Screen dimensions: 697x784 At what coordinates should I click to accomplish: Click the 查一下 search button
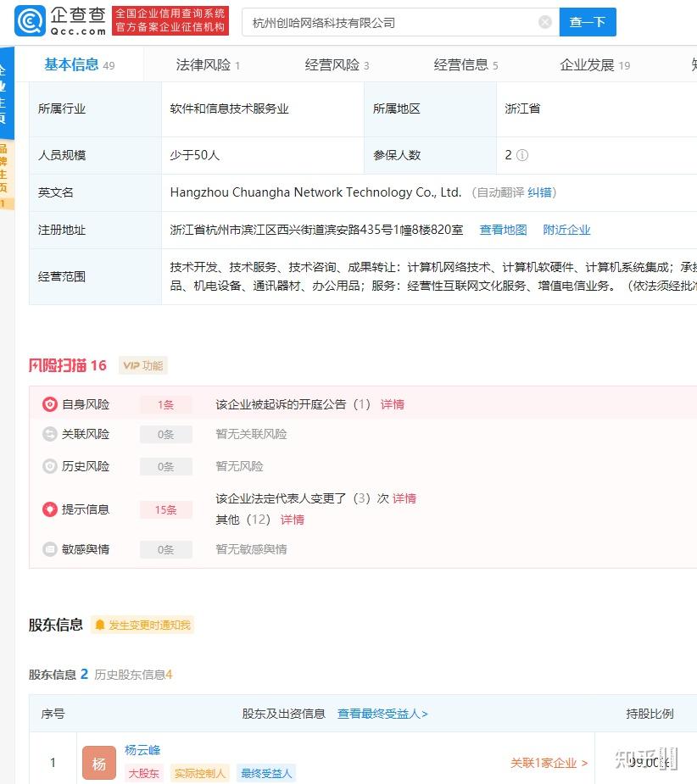tap(588, 22)
